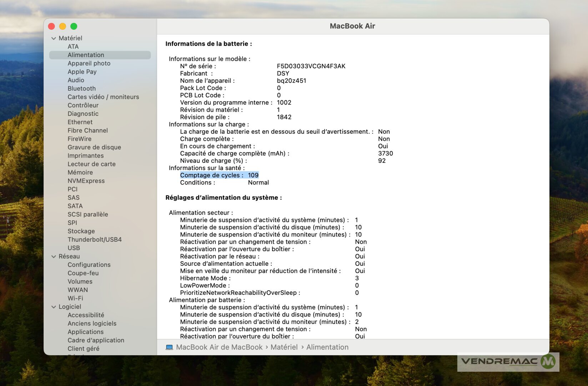
Task: Click the MacBook laptop icon in path bar
Action: click(169, 347)
